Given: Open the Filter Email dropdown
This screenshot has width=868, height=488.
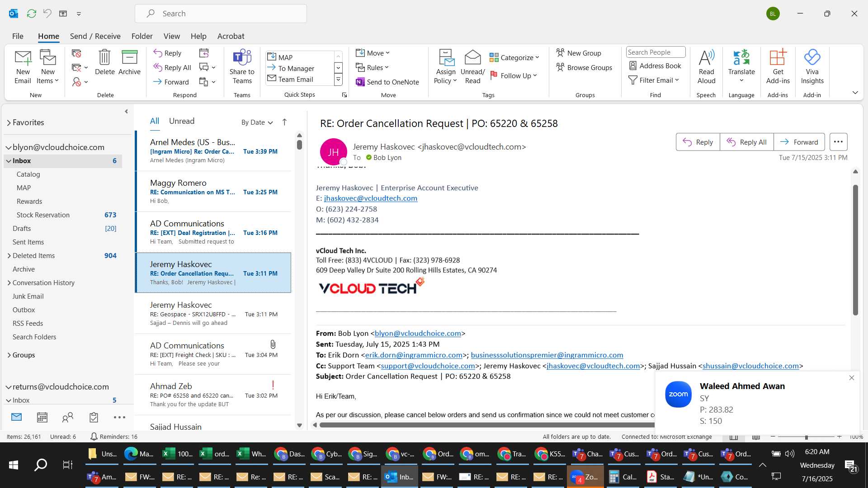Looking at the screenshot, I should tap(654, 80).
